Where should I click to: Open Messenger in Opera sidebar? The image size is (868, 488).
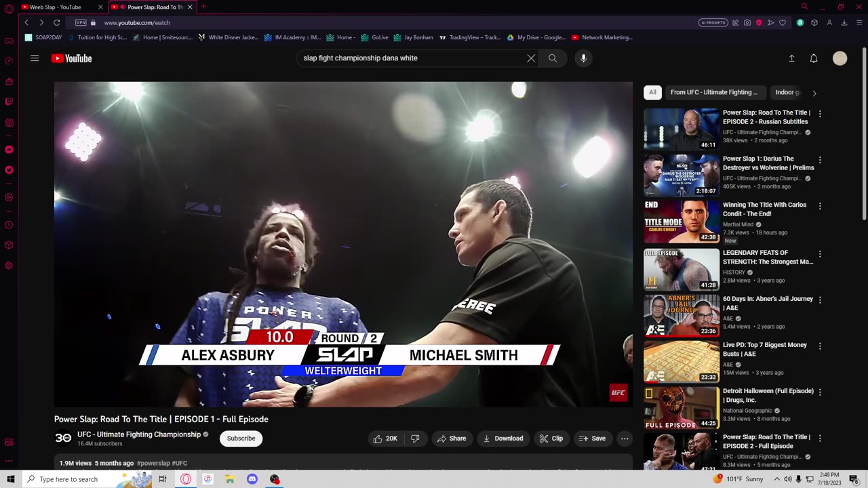(x=9, y=149)
